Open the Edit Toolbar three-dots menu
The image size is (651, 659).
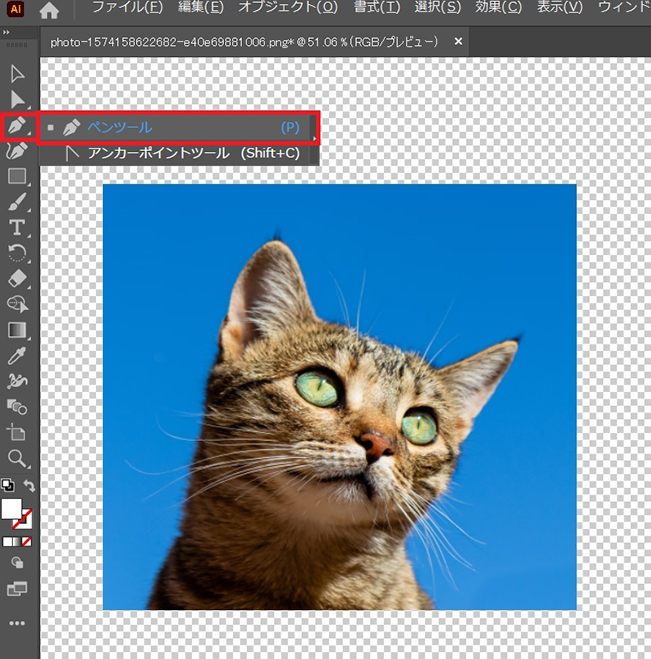pos(17,623)
